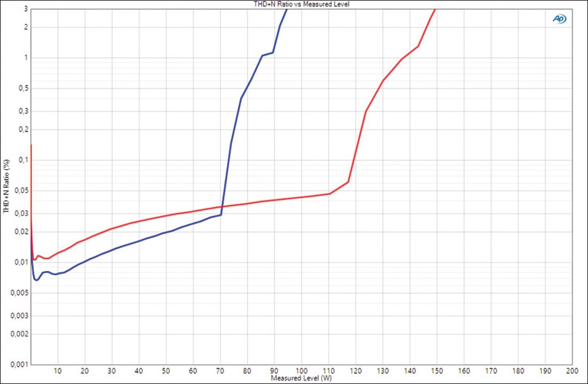Click x-axis tick label "160"
This screenshot has width=588, height=384.
tap(464, 371)
